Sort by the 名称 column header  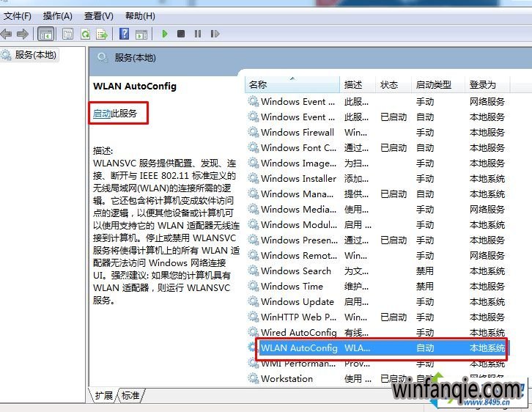pyautogui.click(x=292, y=84)
